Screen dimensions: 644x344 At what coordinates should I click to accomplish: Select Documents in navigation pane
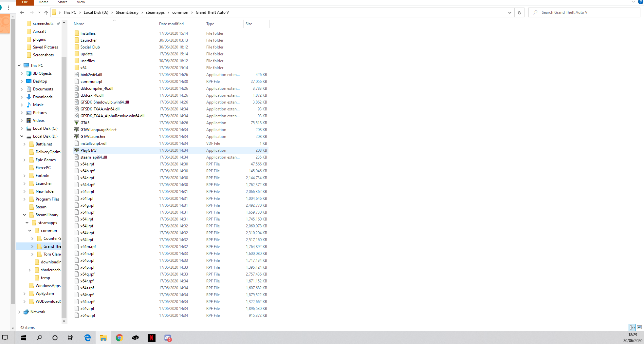(x=43, y=89)
